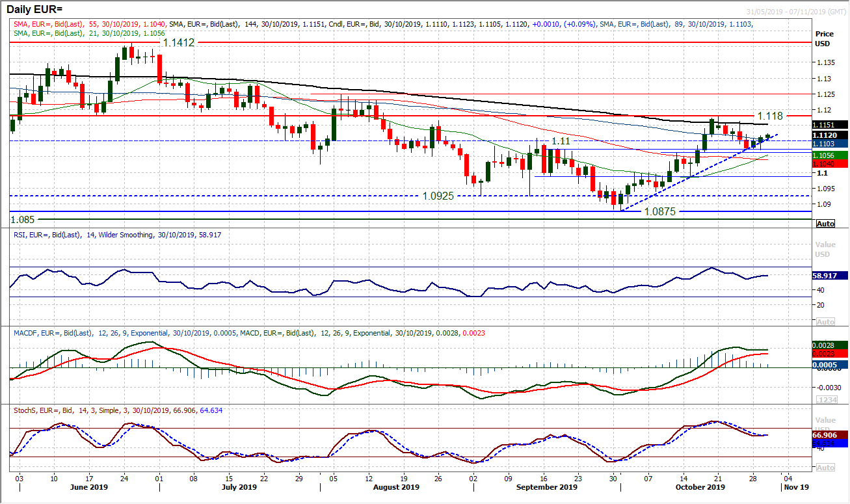This screenshot has width=850, height=504.
Task: Click the 66.906 stochastic value tag
Action: 831,435
